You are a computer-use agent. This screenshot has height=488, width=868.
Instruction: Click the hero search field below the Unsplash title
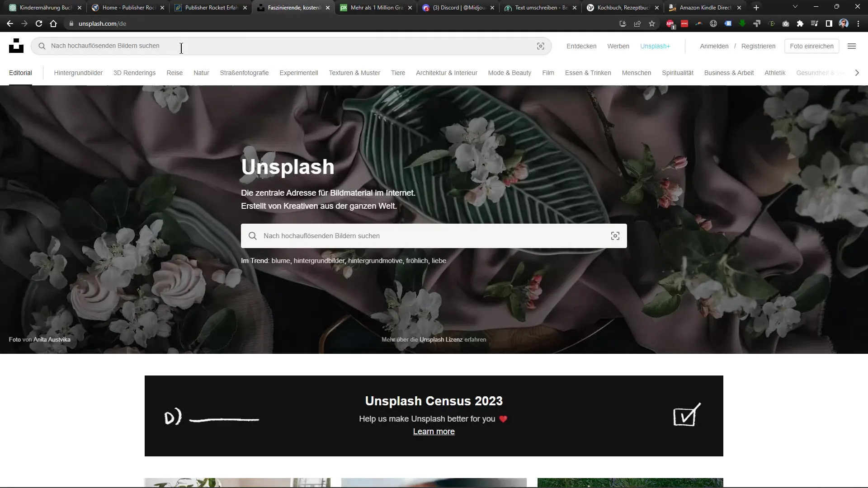coord(434,236)
